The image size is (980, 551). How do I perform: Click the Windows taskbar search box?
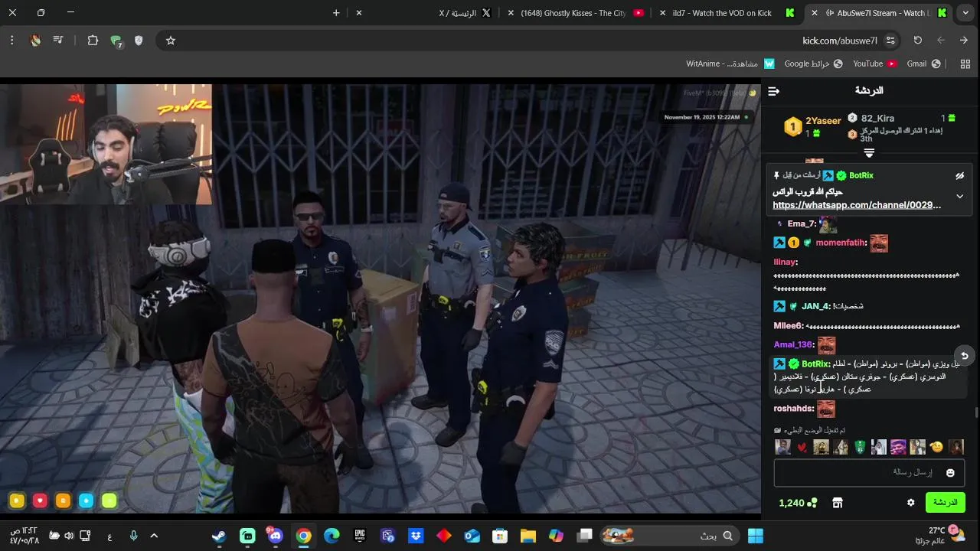(x=670, y=536)
